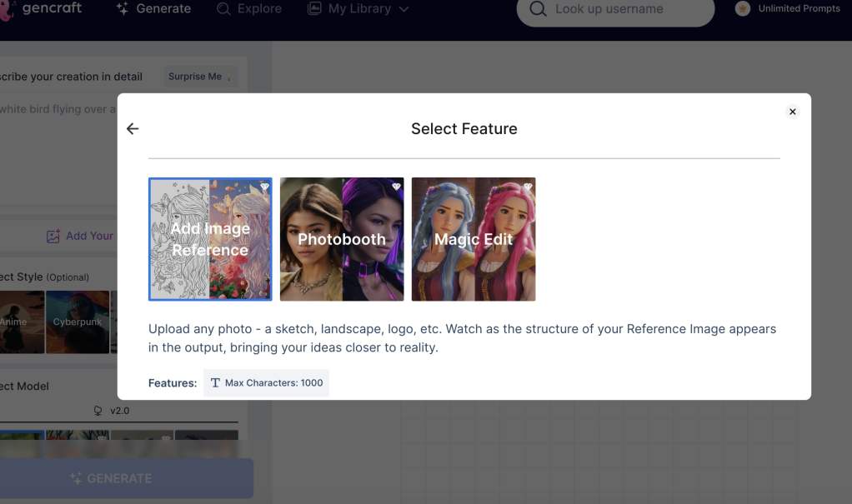
Task: Click the Explore magnifying glass icon
Action: [222, 8]
